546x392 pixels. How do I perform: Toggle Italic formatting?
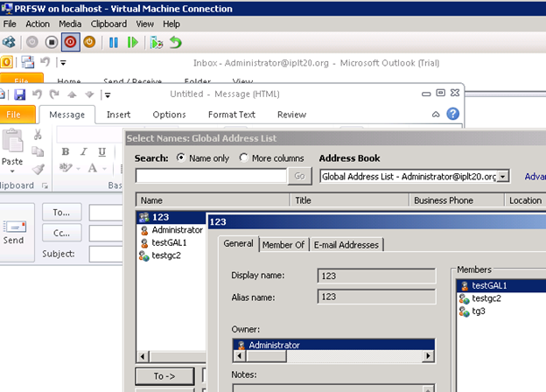pyautogui.click(x=84, y=151)
